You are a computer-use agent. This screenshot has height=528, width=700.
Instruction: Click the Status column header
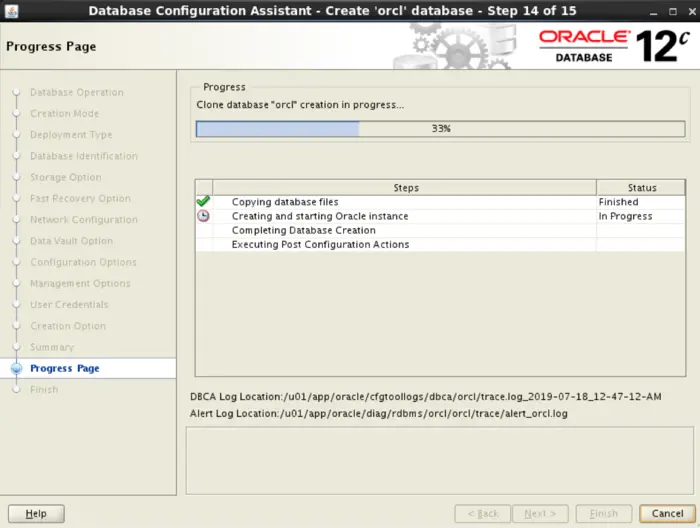(641, 187)
